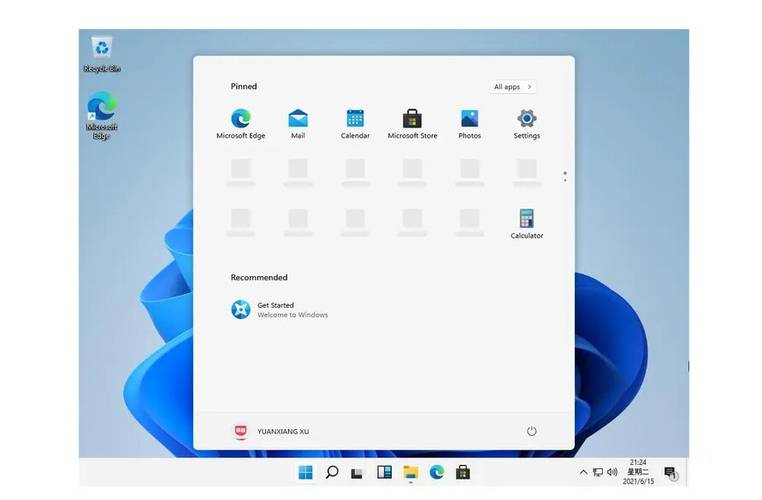The height and width of the screenshot is (500, 762).
Task: Select the Microsoft Edge desktop shortcut
Action: 102,116
